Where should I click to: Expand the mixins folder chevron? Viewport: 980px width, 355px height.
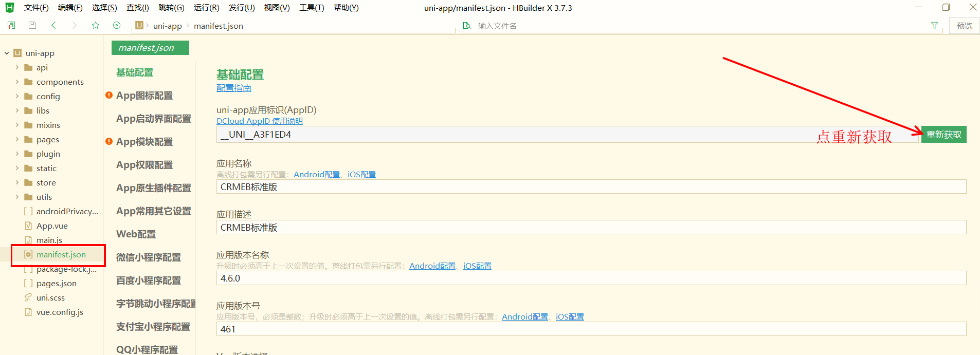click(17, 125)
